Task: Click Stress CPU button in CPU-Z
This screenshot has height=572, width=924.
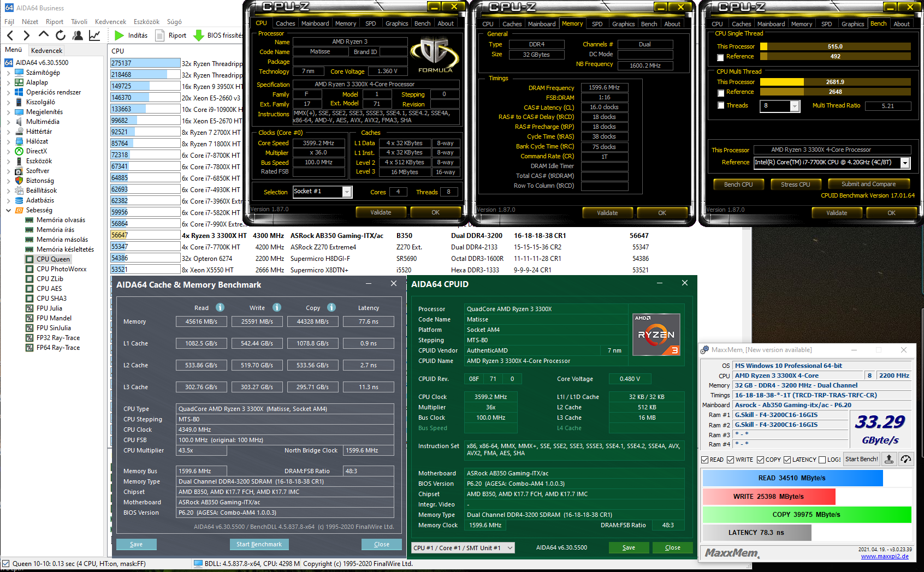Action: coord(795,184)
